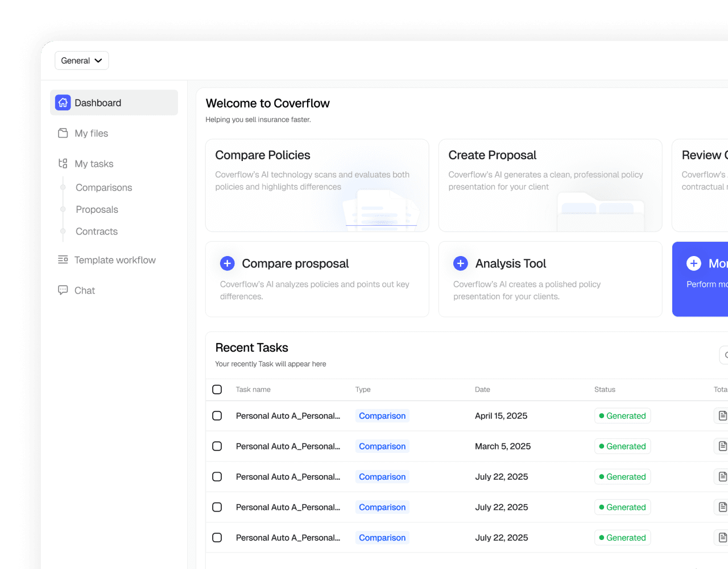This screenshot has height=569, width=728.
Task: Click the plus icon on the blue card
Action: (x=694, y=263)
